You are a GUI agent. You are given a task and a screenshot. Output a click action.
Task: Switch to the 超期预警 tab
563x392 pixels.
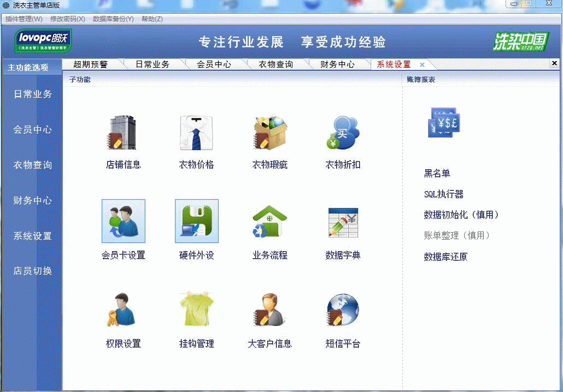pos(91,64)
